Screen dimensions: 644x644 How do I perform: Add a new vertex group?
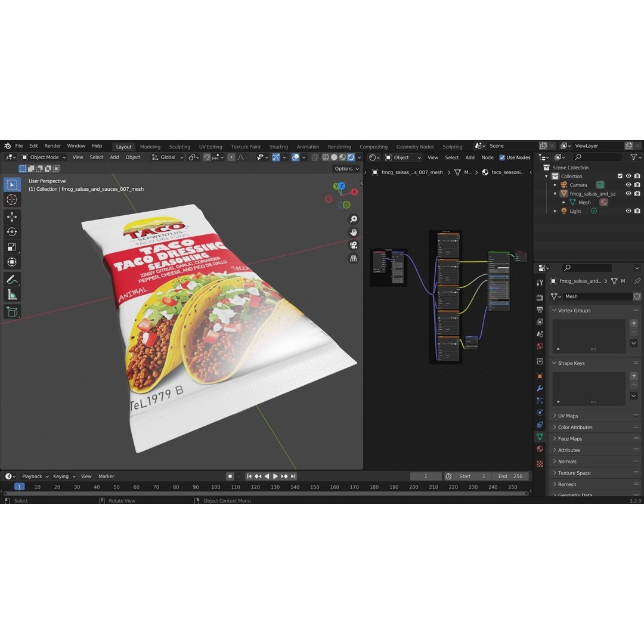[634, 323]
